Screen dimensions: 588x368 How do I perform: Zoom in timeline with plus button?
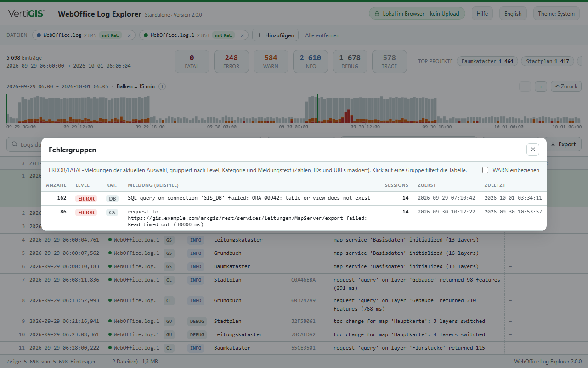541,86
